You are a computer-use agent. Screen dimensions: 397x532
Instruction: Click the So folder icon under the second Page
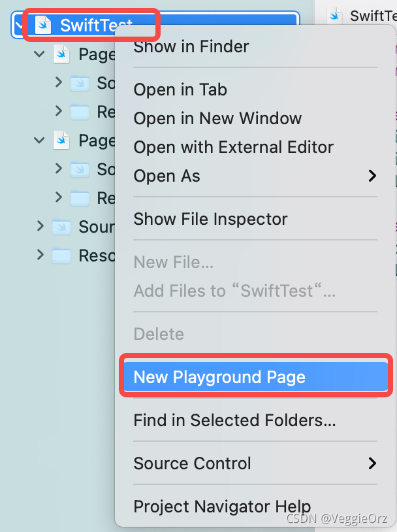[x=80, y=169]
